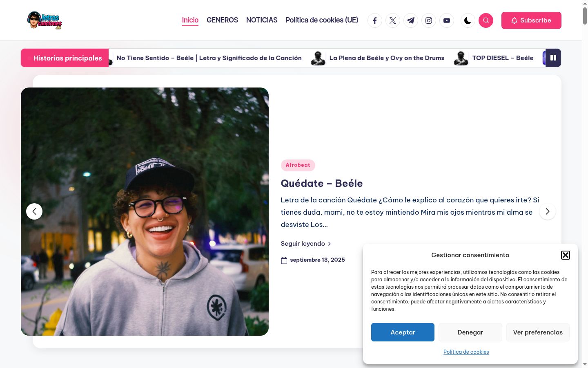Click the calendar icon beside septiembre 13, 2025
The width and height of the screenshot is (588, 368).
pos(284,260)
